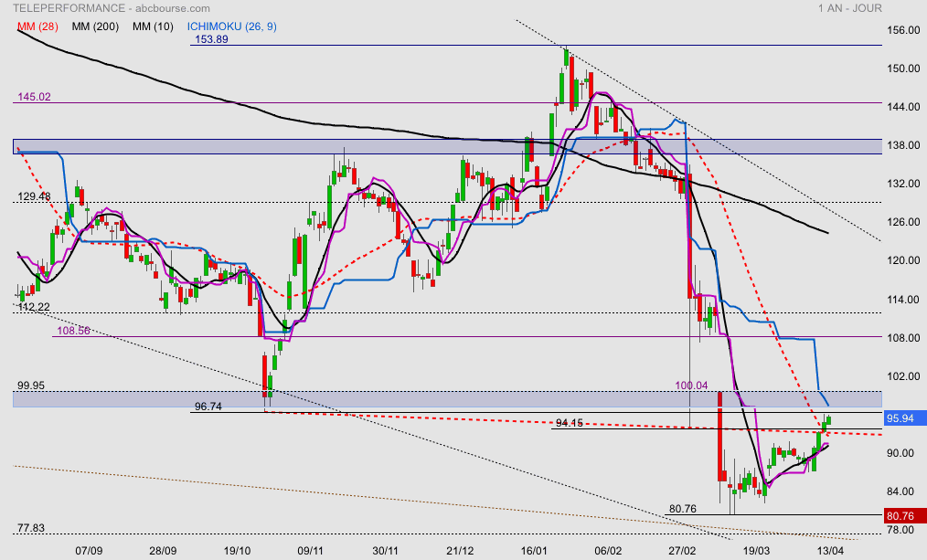Viewport: 927px width, 560px height.
Task: Click the 99.95 zone label
Action: point(31,386)
